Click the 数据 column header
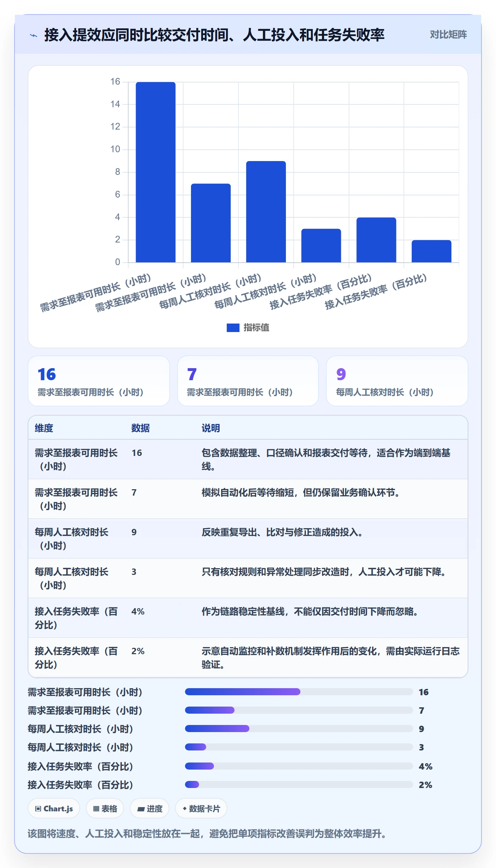 (141, 428)
